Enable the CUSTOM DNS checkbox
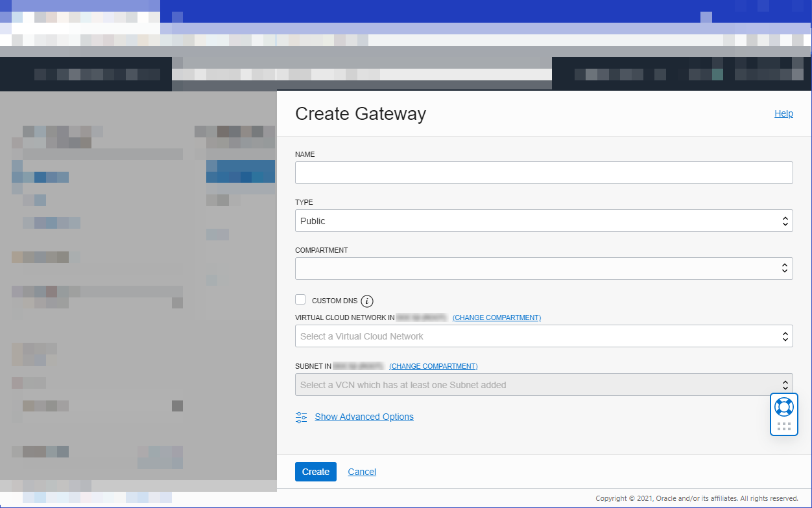This screenshot has width=812, height=508. point(300,299)
